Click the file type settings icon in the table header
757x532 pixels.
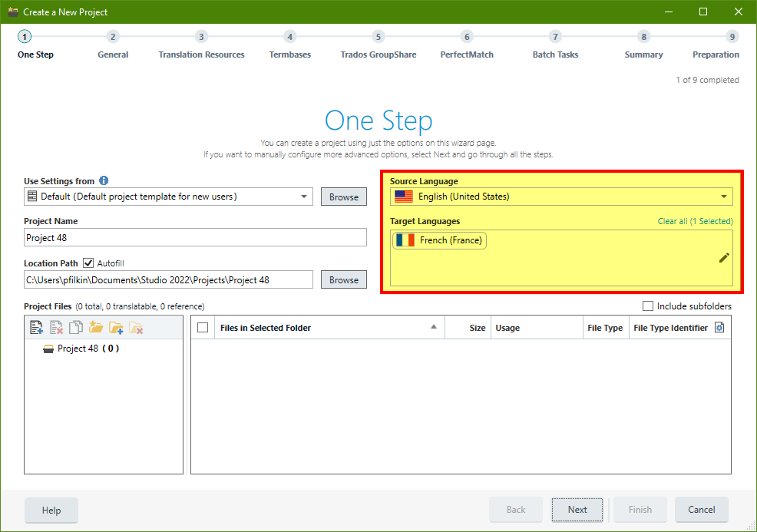pyautogui.click(x=719, y=327)
